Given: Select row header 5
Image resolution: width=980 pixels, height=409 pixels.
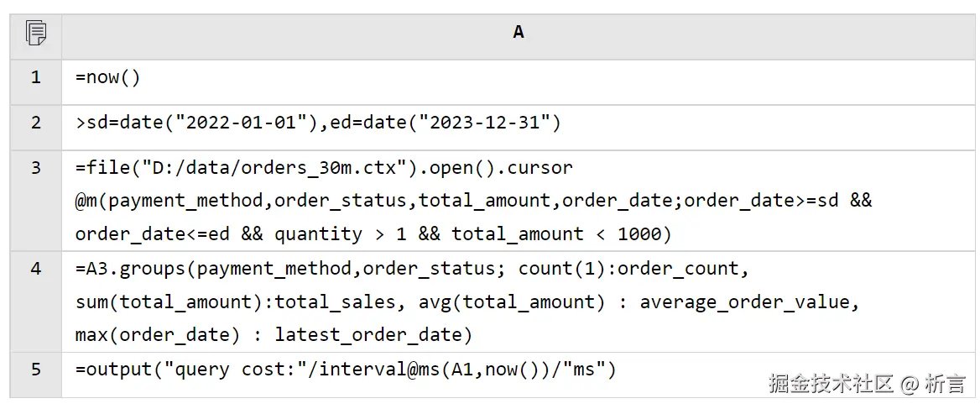Looking at the screenshot, I should pos(35,369).
